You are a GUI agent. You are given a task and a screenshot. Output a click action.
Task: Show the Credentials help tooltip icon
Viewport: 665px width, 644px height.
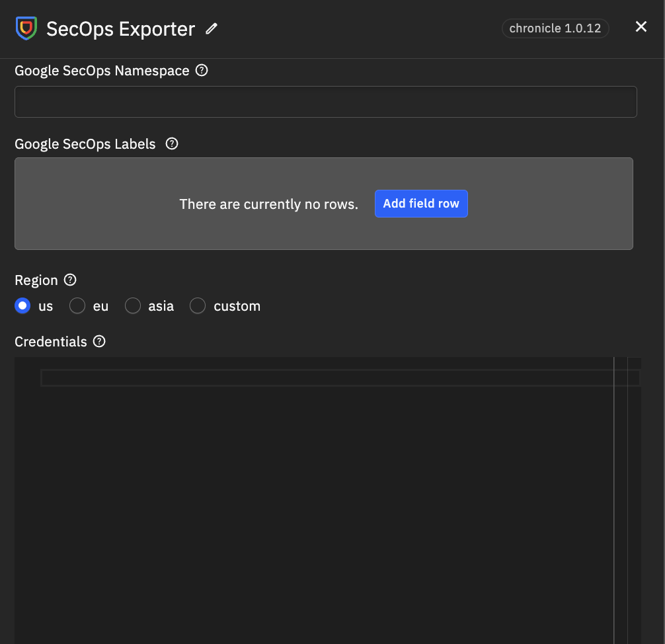click(x=99, y=342)
